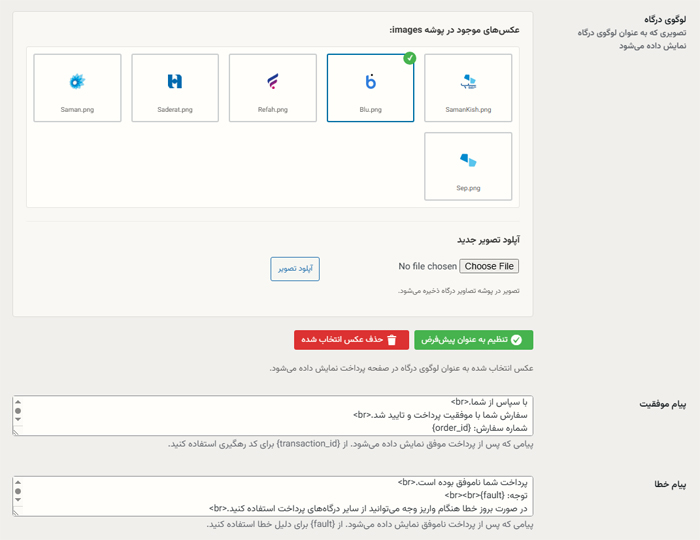Screen dimensions: 700x540
Task: Click the trash icon on the red delete button
Action: point(391,340)
